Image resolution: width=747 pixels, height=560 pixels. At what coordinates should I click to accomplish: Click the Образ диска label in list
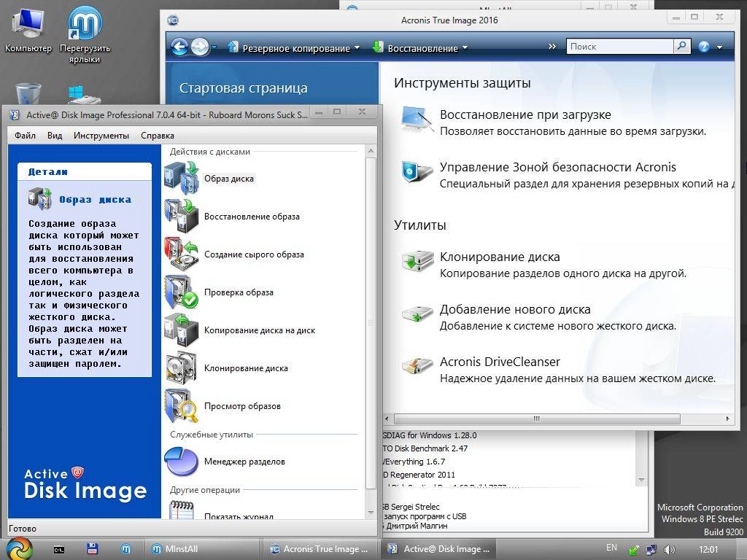click(228, 179)
